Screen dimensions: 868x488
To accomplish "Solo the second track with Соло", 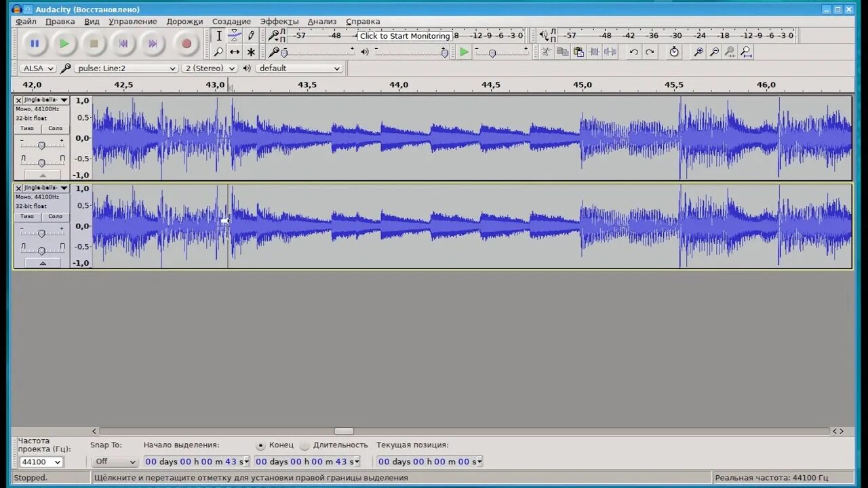I will (55, 217).
